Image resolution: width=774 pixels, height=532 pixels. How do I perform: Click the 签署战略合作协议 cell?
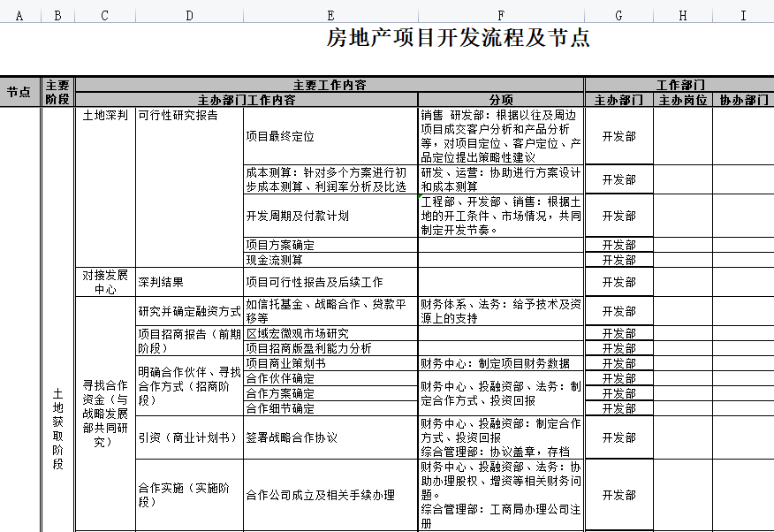pos(330,437)
